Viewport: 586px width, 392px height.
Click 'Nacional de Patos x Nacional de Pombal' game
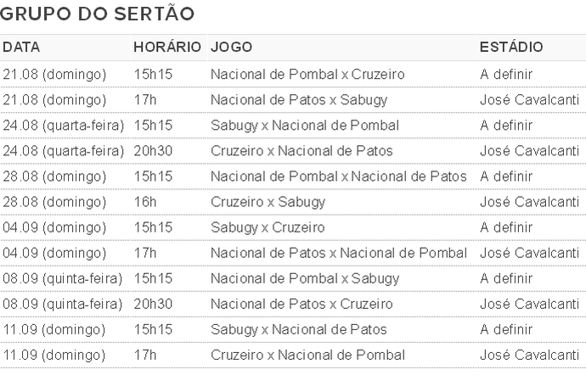(x=339, y=253)
